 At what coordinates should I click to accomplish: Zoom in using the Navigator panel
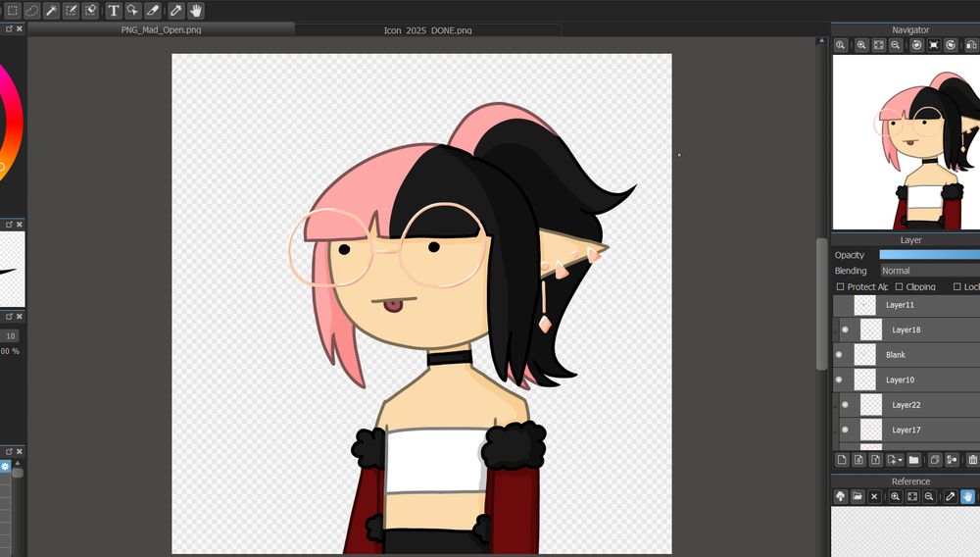point(861,45)
